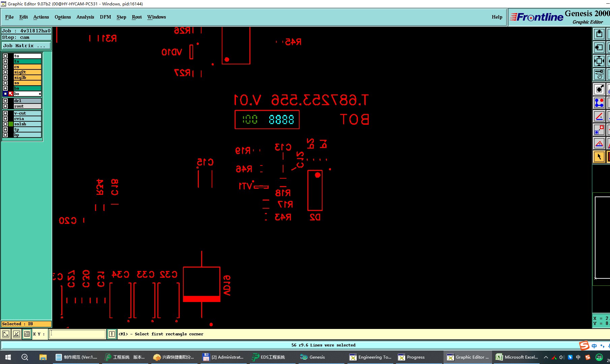Toggle the checkbox for layer sig2t
The width and height of the screenshot is (610, 364).
coord(5,72)
